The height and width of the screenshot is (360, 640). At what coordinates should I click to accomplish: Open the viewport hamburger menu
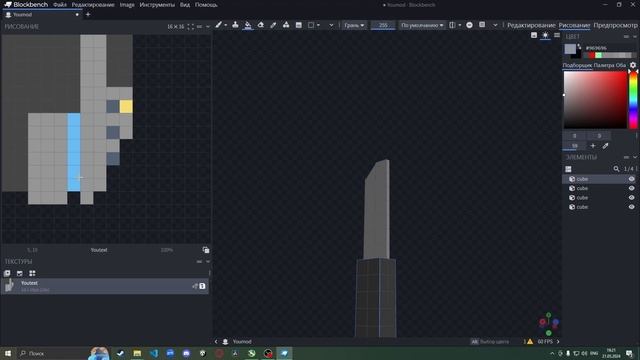pos(557,35)
